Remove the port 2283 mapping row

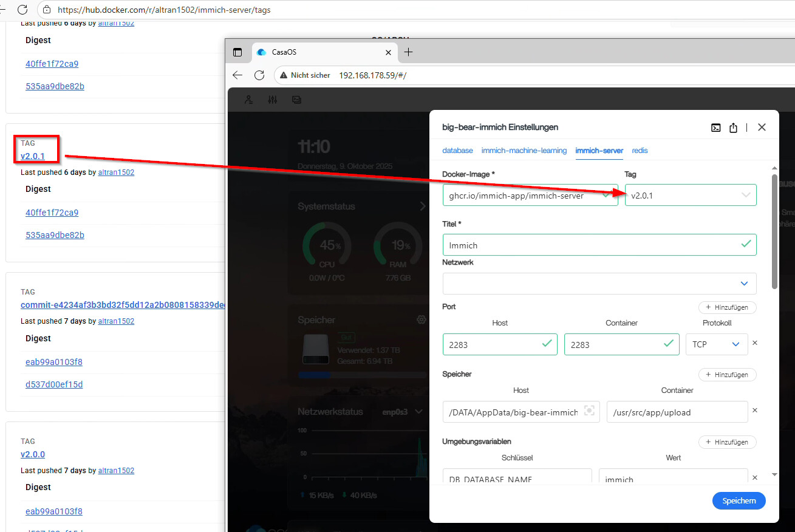755,343
